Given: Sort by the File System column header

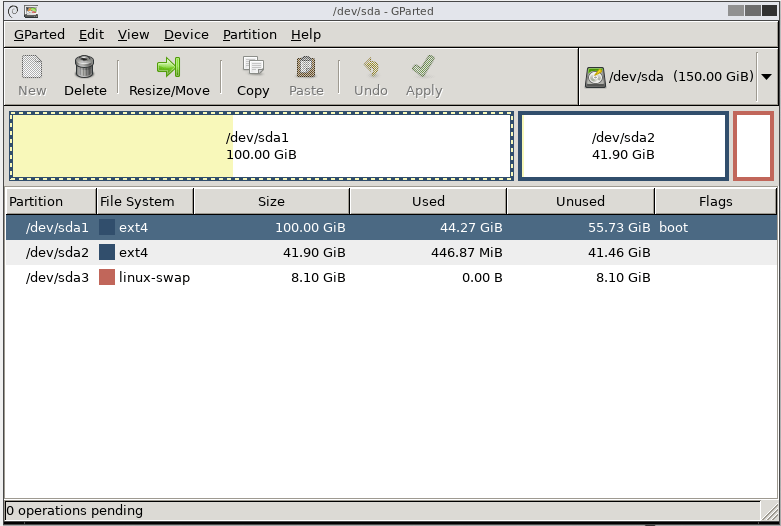Looking at the screenshot, I should (145, 201).
